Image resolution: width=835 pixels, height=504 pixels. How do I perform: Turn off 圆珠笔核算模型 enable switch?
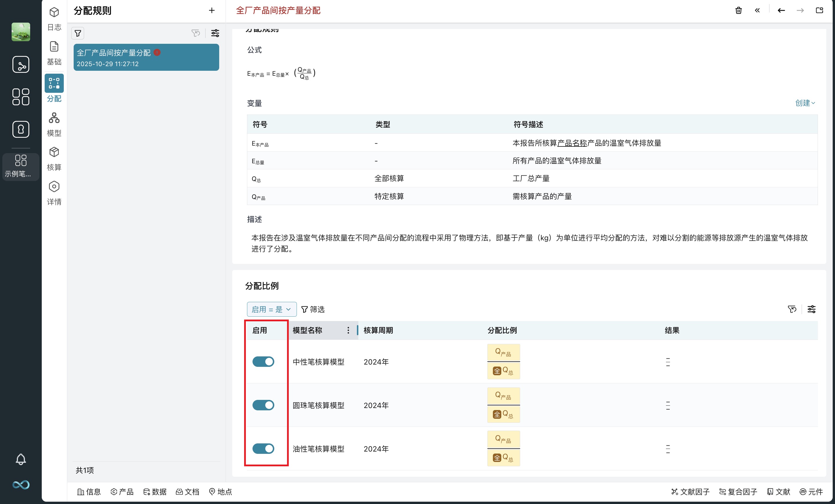pos(263,405)
